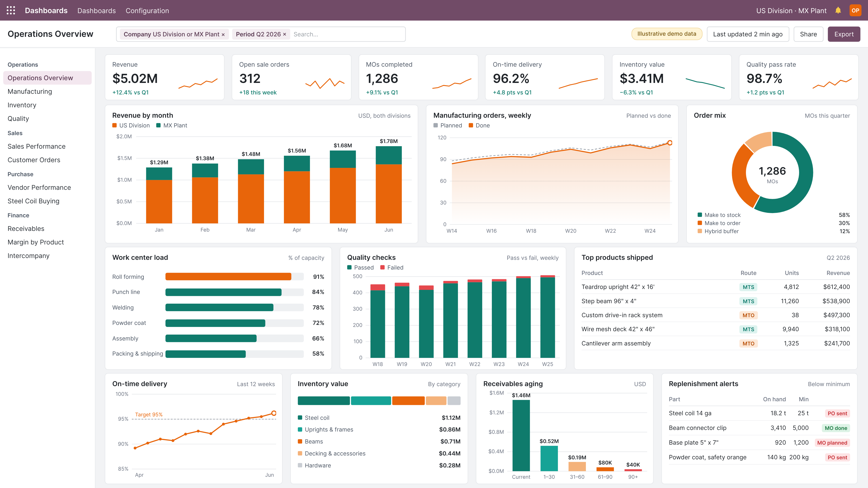
Task: Open the apps grid menu icon
Action: (x=11, y=10)
